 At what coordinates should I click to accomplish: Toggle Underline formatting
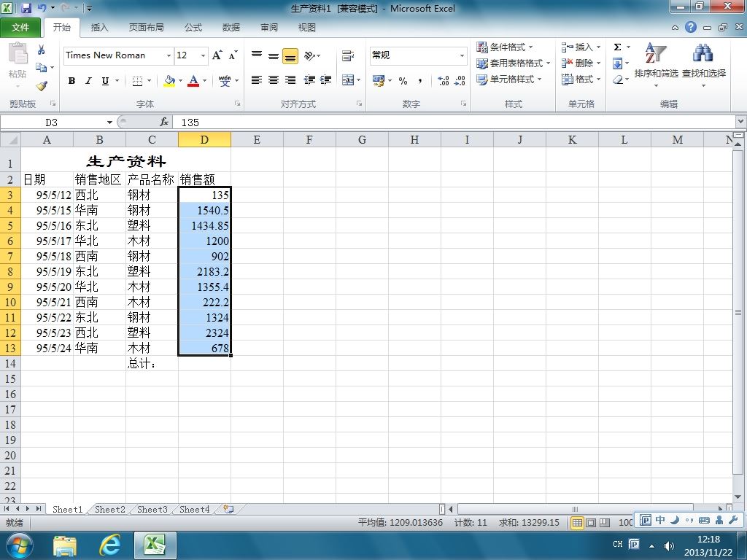[x=105, y=81]
